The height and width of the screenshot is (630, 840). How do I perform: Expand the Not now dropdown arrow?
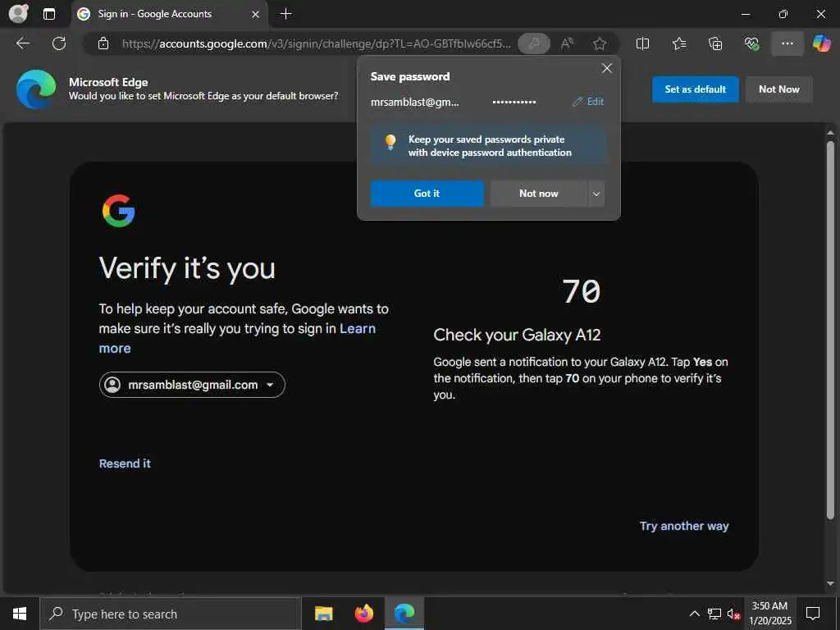(596, 194)
